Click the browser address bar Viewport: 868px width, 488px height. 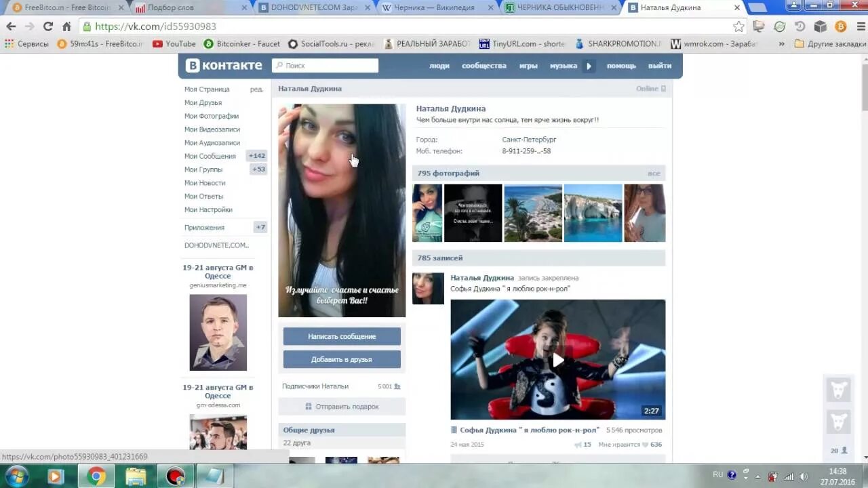pos(407,26)
